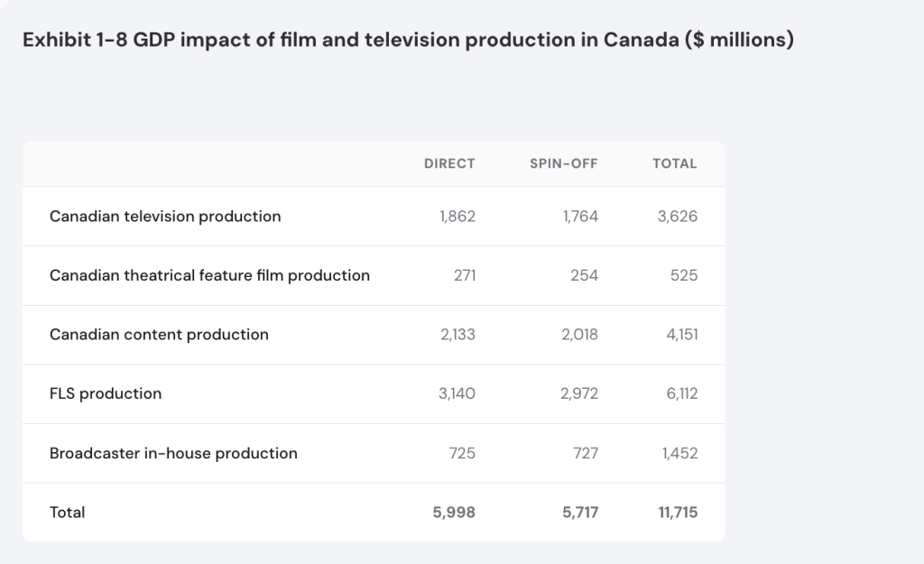Click the 2,972 FLS spin-off value

(x=578, y=393)
